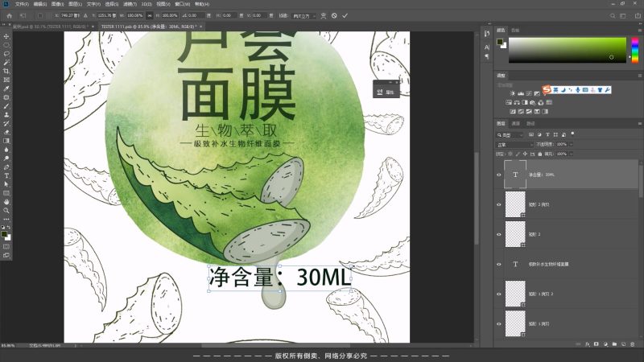Hide the 净含量: 30ML text layer
Image resolution: width=644 pixels, height=362 pixels.
point(498,174)
